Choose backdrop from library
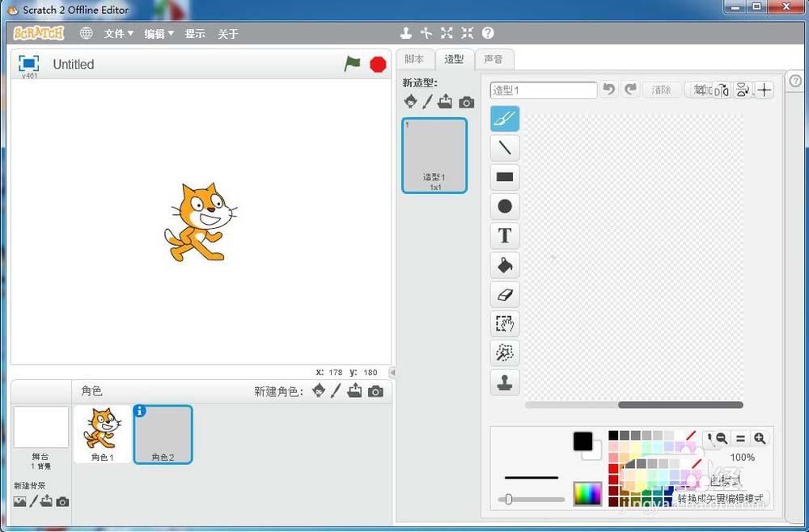Image resolution: width=809 pixels, height=532 pixels. coord(19,501)
